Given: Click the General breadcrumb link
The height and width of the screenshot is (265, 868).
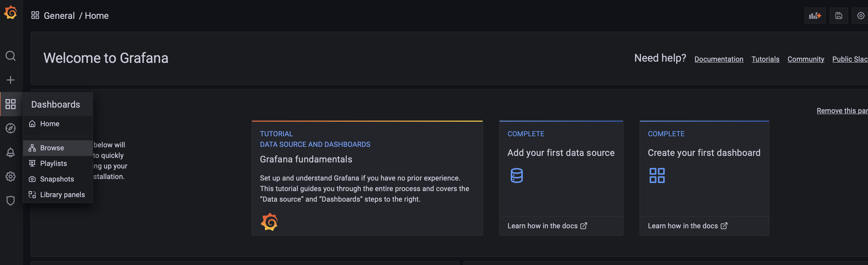Looking at the screenshot, I should coord(59,16).
